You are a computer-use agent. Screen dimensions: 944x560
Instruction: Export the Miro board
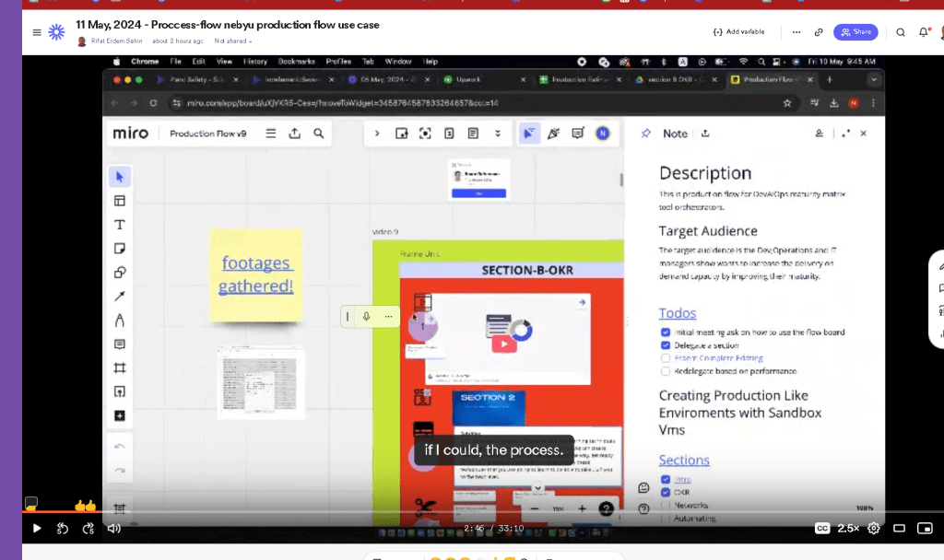pyautogui.click(x=294, y=134)
